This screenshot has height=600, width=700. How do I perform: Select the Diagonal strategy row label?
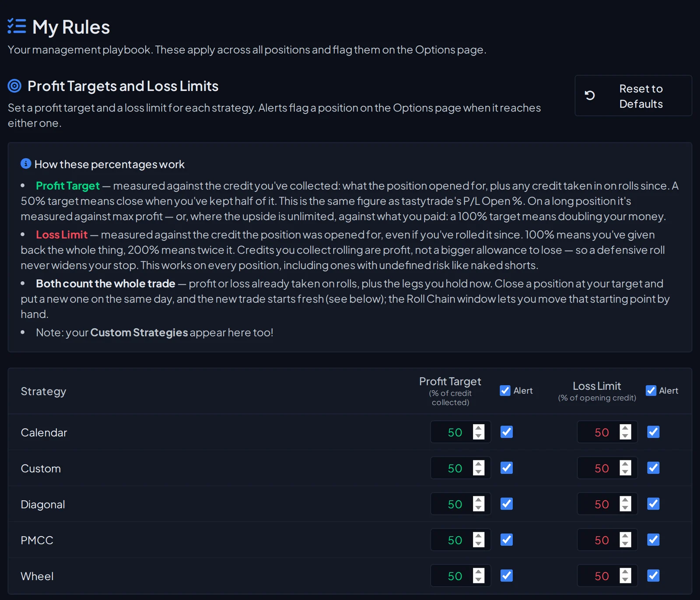pyautogui.click(x=43, y=504)
